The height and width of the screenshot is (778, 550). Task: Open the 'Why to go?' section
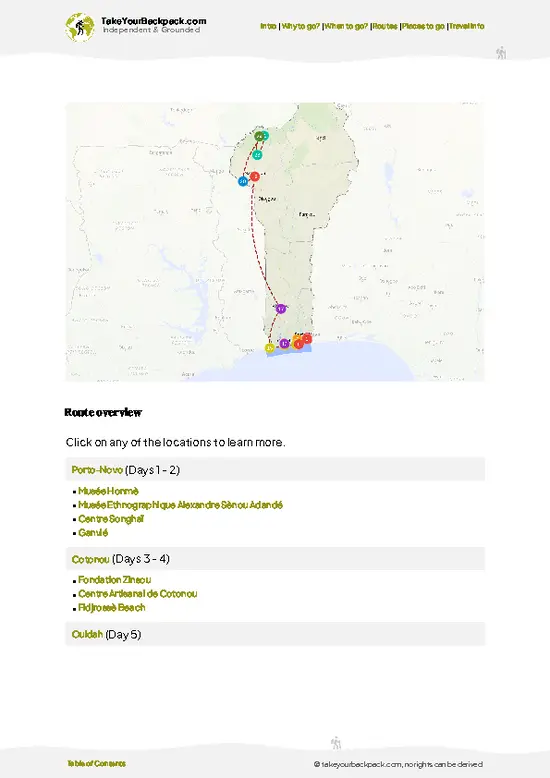coord(300,26)
